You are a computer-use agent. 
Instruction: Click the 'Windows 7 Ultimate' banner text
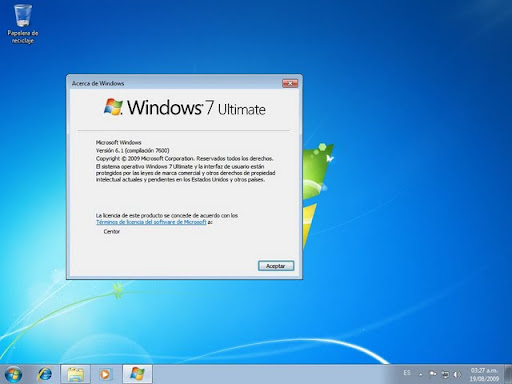[196, 107]
